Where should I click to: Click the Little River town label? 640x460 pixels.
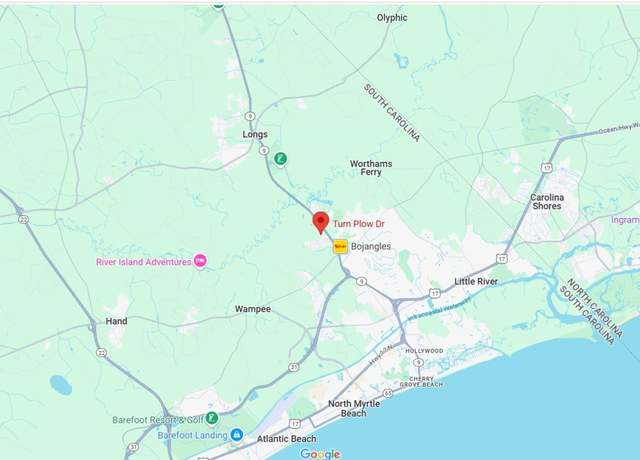[476, 281]
